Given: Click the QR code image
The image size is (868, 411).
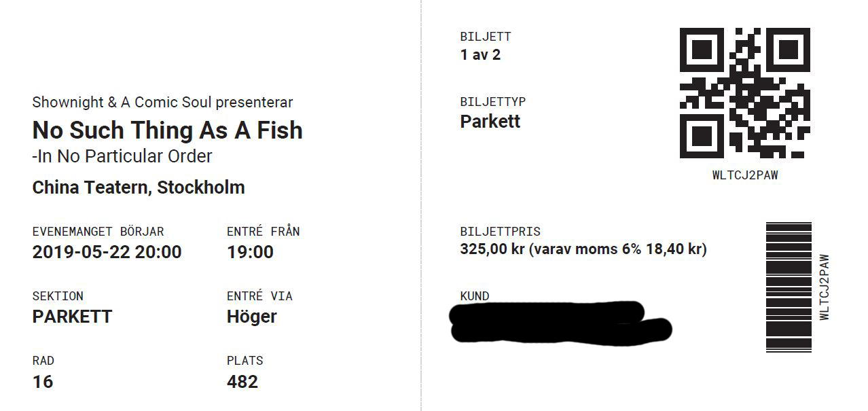Looking at the screenshot, I should point(745,93).
